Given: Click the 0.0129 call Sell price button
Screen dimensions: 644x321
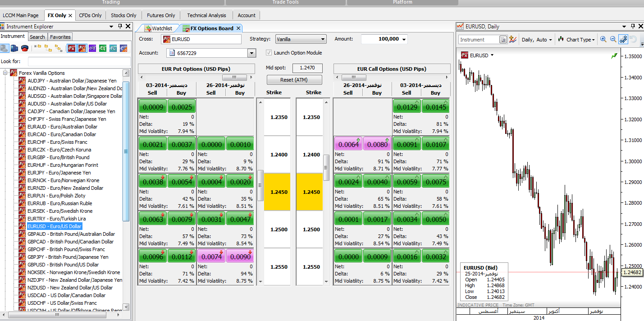Looking at the screenshot, I should tap(406, 107).
